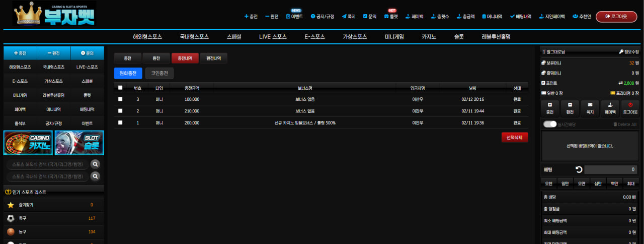The image size is (644, 244).
Task: Click the 로그아웃 button in the top header
Action: [x=616, y=17]
